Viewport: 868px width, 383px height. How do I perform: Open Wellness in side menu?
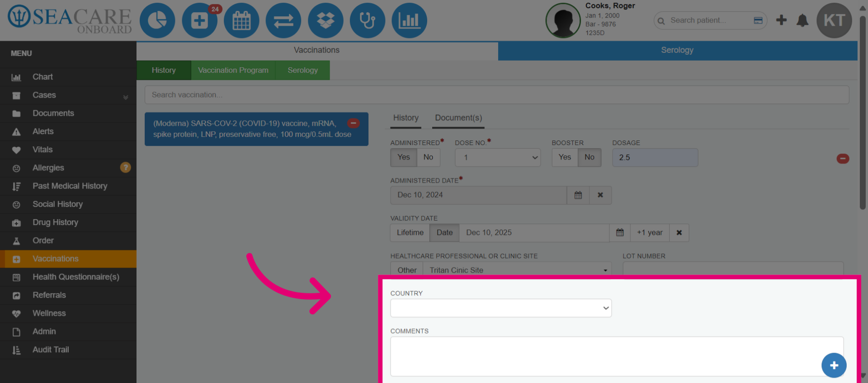(68, 313)
